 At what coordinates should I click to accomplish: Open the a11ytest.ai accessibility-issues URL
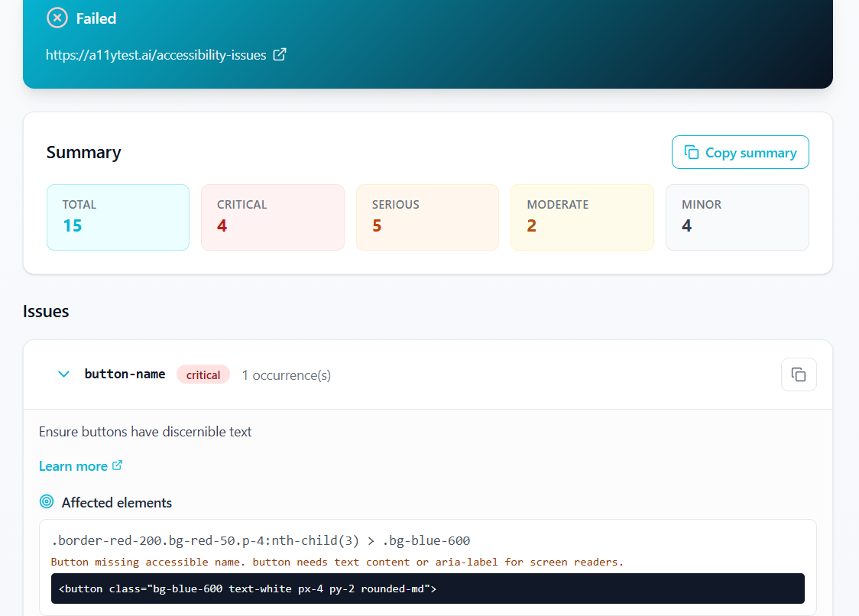tap(157, 54)
